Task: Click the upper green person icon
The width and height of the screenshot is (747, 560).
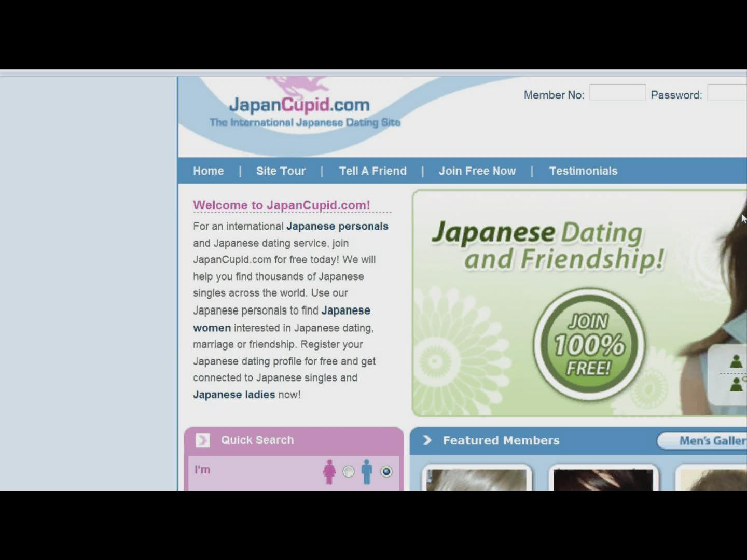Action: click(x=736, y=361)
